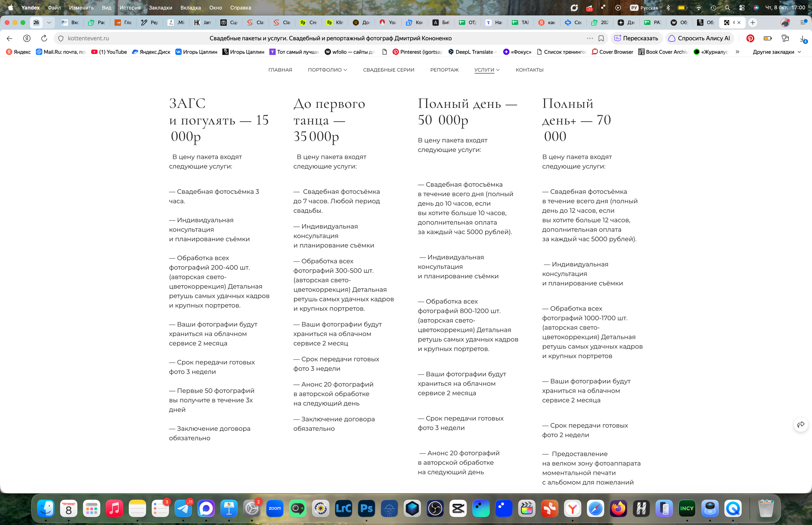Click the ЗАГС и погулять package heading
Viewport: 812px width, 525px height.
(x=219, y=120)
